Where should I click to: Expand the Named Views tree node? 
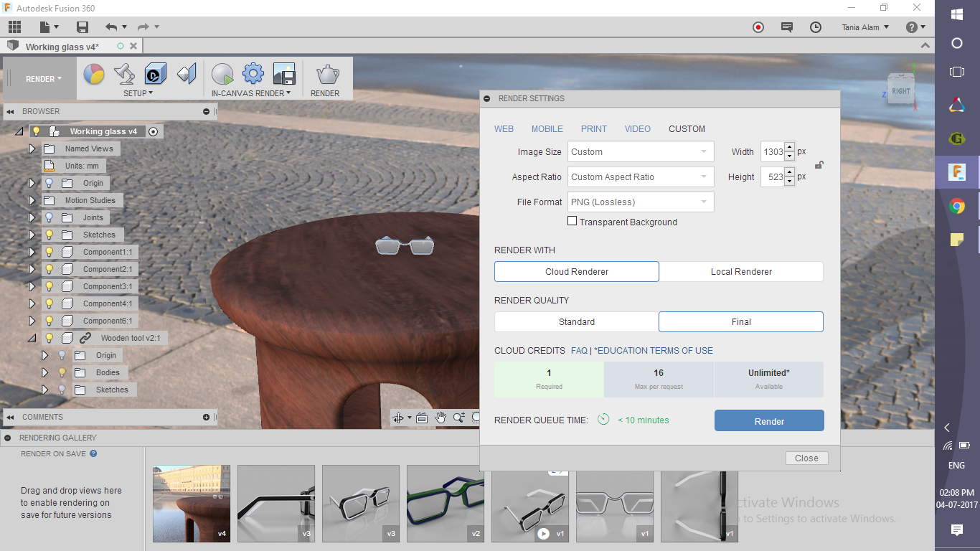(32, 149)
